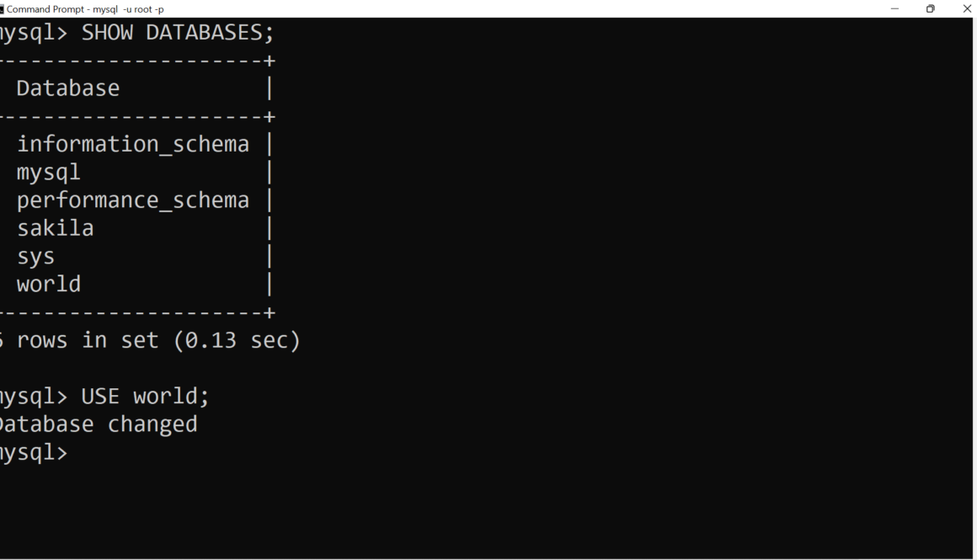Click the vertical scrollbar on the right edge

click(974, 286)
